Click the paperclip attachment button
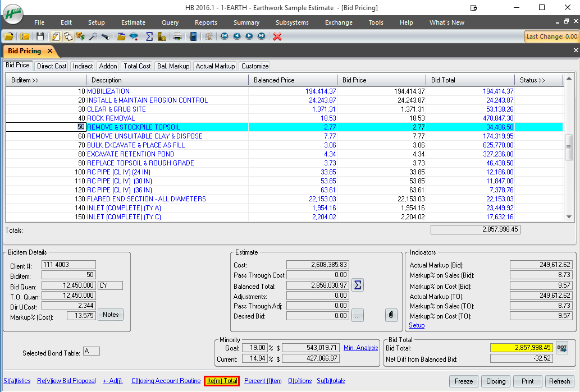Screen dimensions: 580x392 [391, 315]
